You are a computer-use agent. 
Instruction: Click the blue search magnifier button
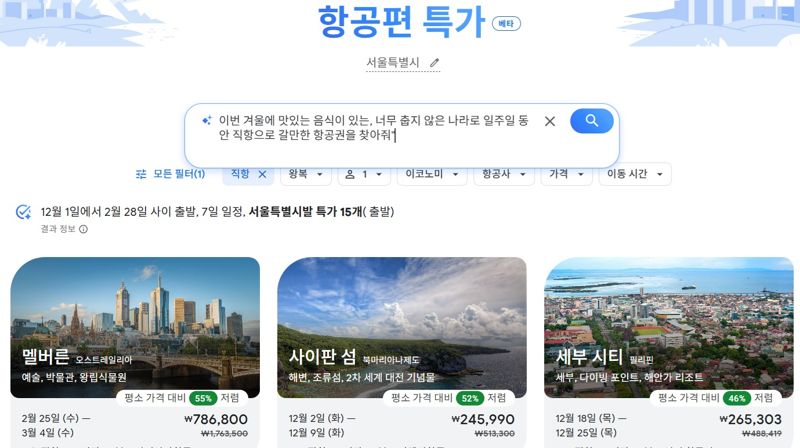(x=591, y=121)
